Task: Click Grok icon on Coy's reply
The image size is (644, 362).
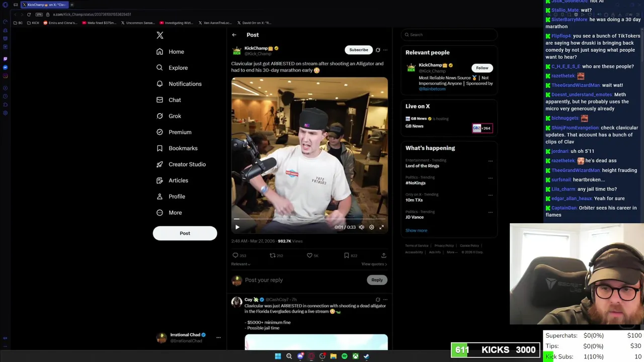Action: (x=378, y=300)
